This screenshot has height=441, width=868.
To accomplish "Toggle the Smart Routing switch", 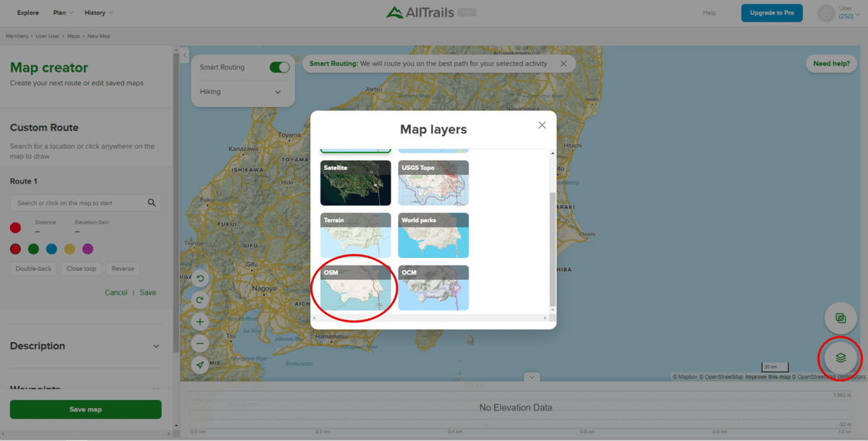I will click(279, 67).
